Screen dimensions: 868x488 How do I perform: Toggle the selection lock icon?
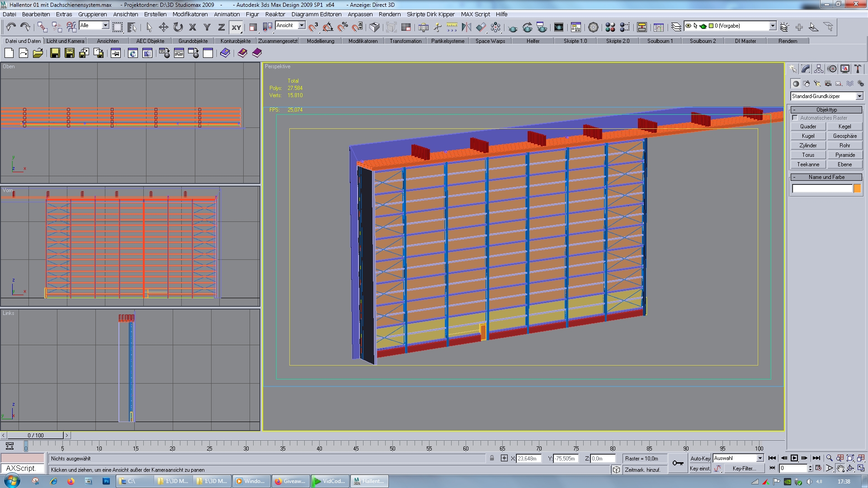click(492, 458)
